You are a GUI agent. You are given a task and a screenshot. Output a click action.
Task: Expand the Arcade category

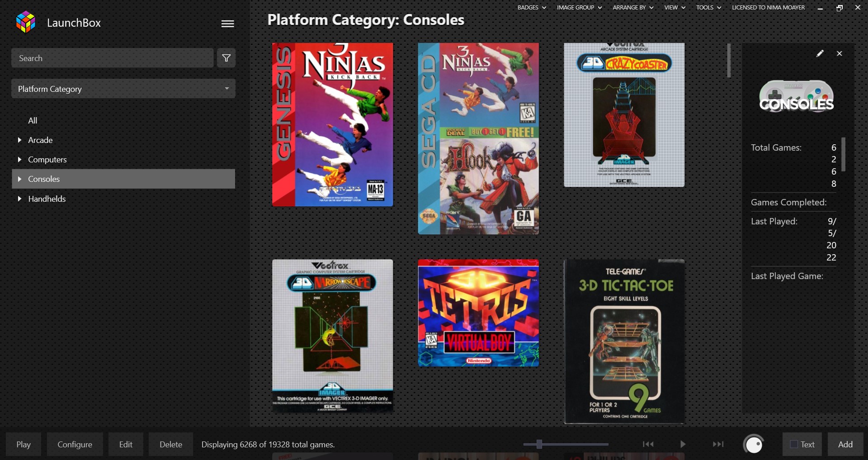[19, 140]
